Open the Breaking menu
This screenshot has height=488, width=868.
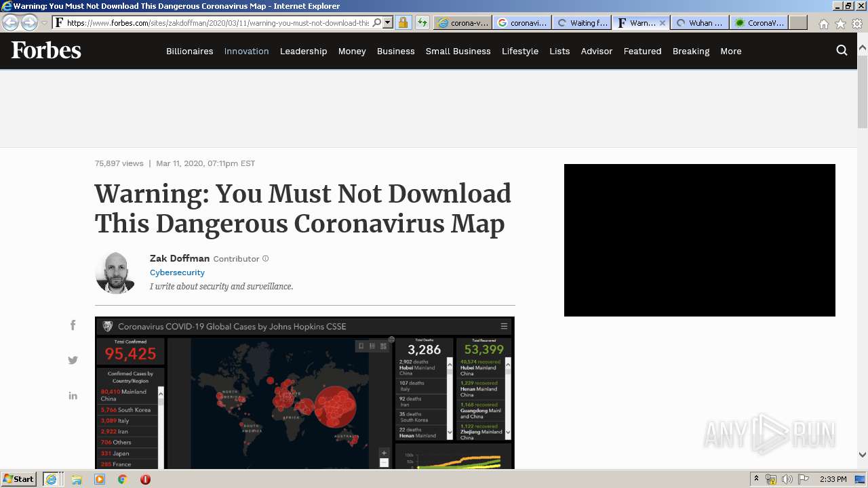(x=691, y=51)
